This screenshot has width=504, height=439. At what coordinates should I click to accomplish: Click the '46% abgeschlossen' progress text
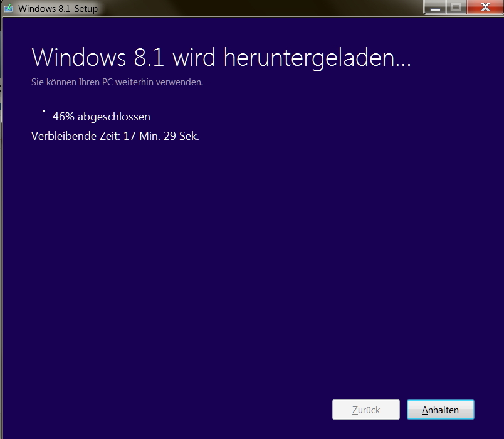(102, 117)
